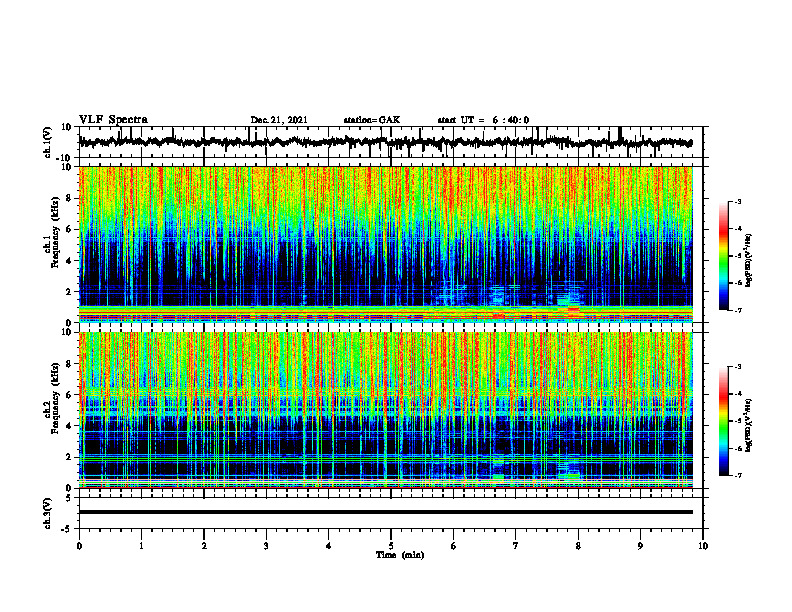Click the "ch.1(V)" waveform axis label

pyautogui.click(x=47, y=142)
